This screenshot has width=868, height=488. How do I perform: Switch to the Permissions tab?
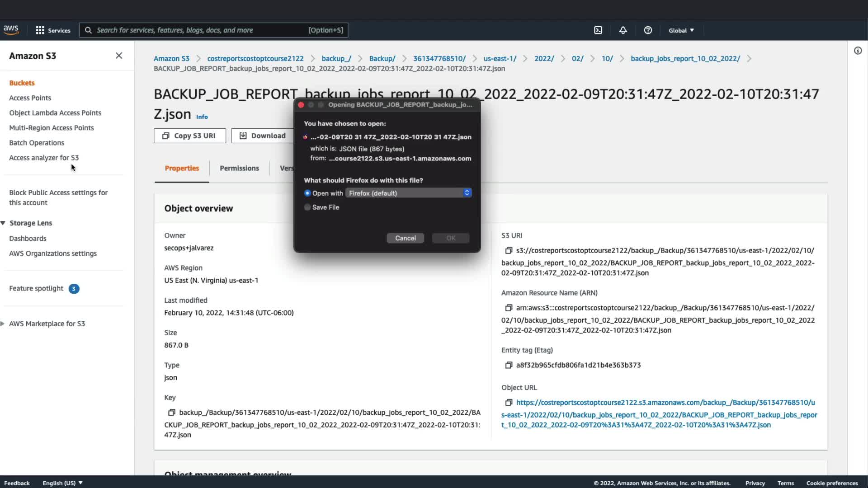[239, 168]
